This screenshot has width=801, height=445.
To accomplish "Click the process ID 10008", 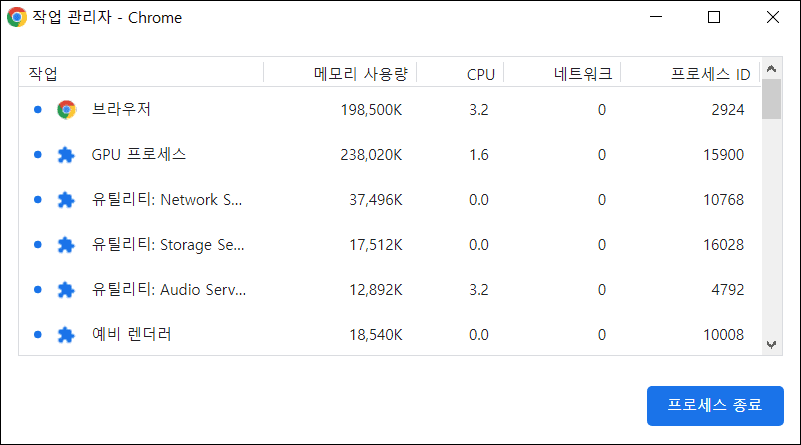I will coord(723,335).
